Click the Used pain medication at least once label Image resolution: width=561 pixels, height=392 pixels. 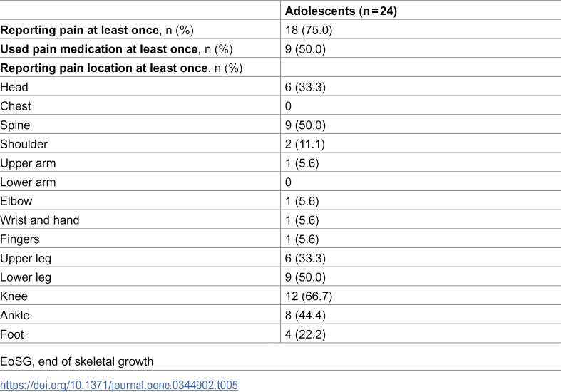coord(116,49)
